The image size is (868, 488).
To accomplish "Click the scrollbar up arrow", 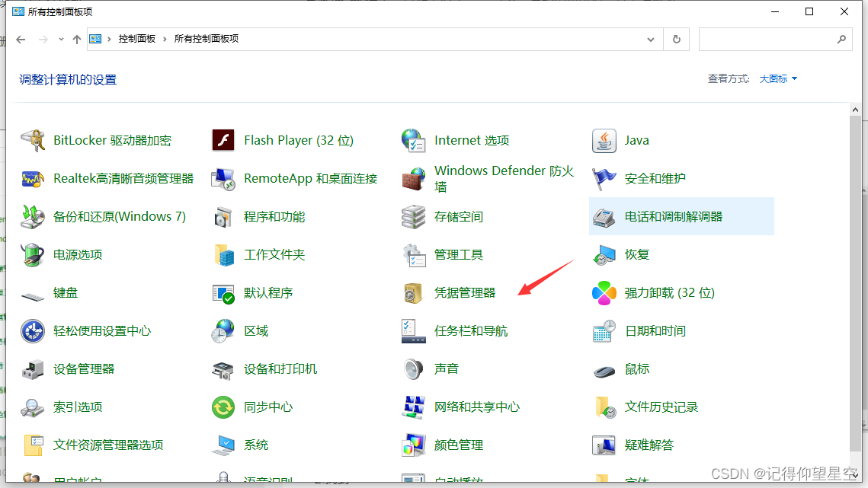I will 855,110.
